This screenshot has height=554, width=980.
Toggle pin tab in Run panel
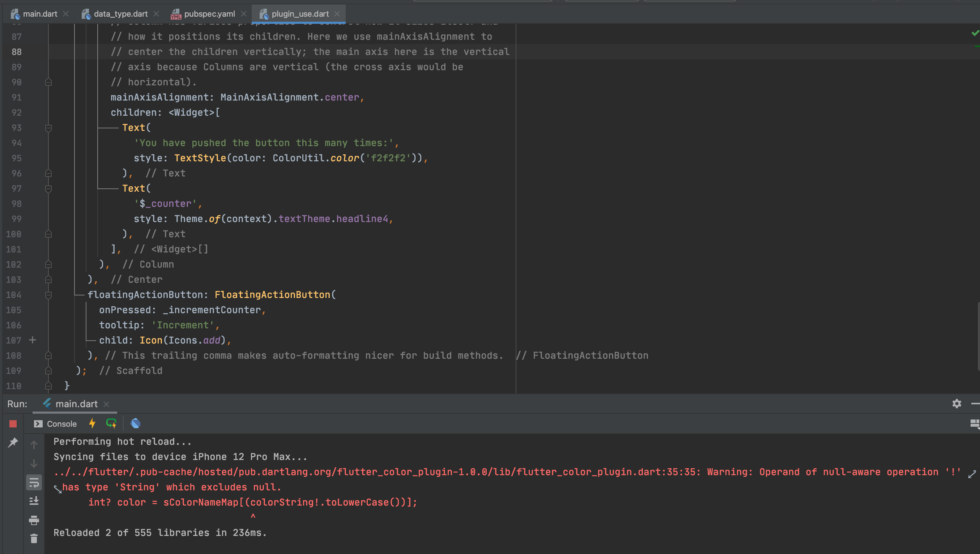point(13,443)
